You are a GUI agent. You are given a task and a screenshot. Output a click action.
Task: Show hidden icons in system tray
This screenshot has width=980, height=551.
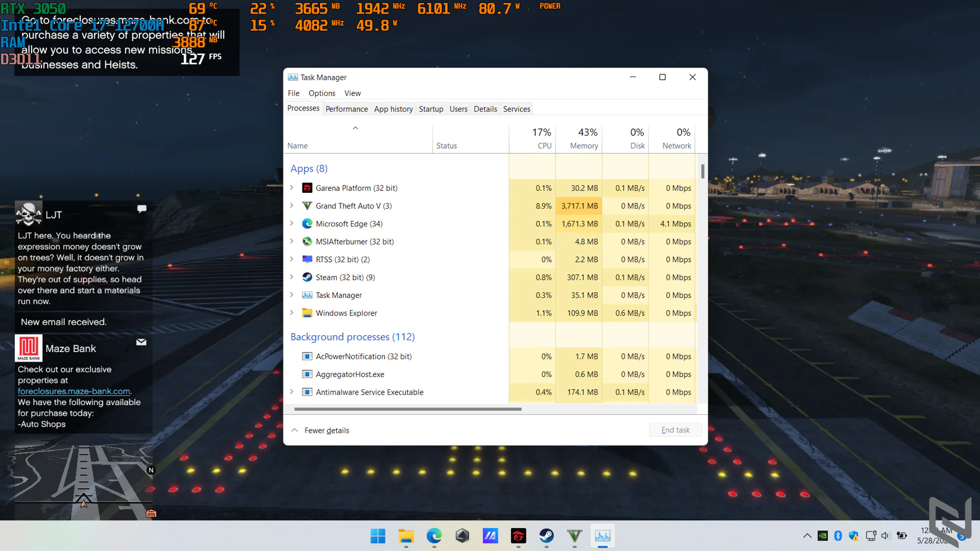pos(807,536)
